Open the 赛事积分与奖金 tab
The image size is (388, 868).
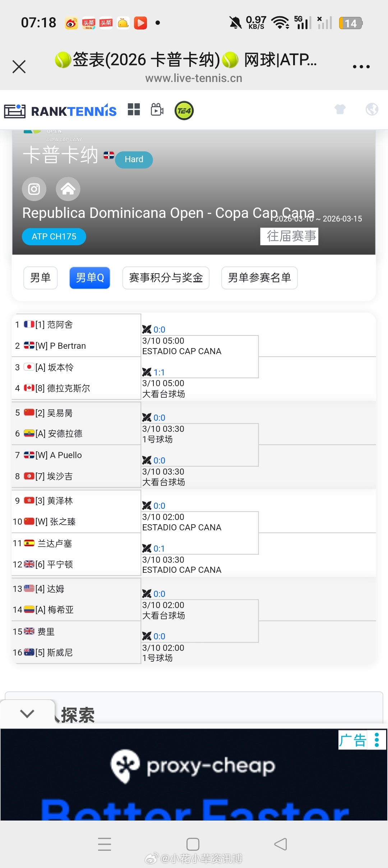point(166,278)
